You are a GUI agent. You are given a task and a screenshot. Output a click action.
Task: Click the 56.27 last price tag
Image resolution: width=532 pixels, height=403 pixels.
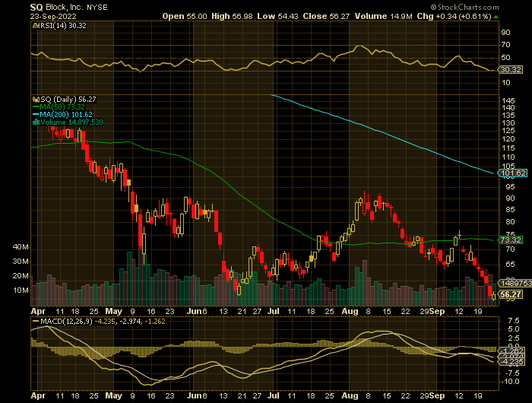pyautogui.click(x=511, y=294)
